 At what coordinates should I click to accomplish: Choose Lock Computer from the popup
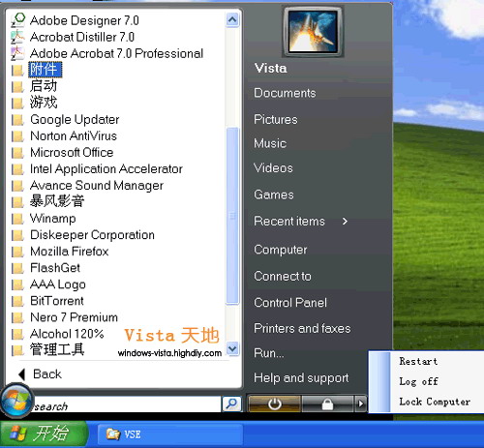(435, 402)
